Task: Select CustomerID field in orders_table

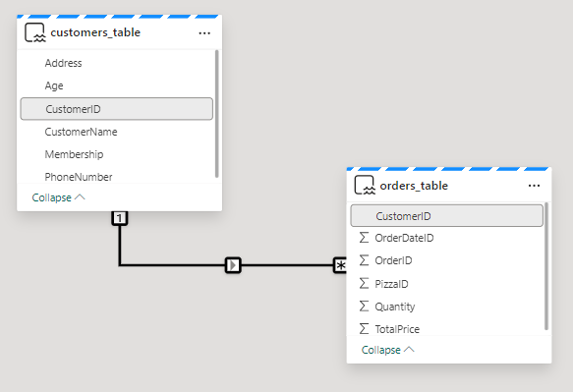Action: (446, 216)
